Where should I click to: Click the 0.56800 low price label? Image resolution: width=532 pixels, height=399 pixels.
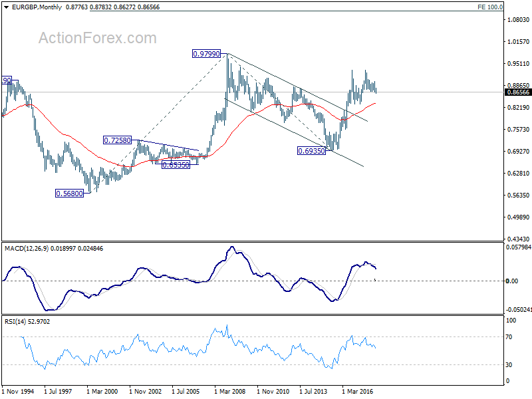69,194
